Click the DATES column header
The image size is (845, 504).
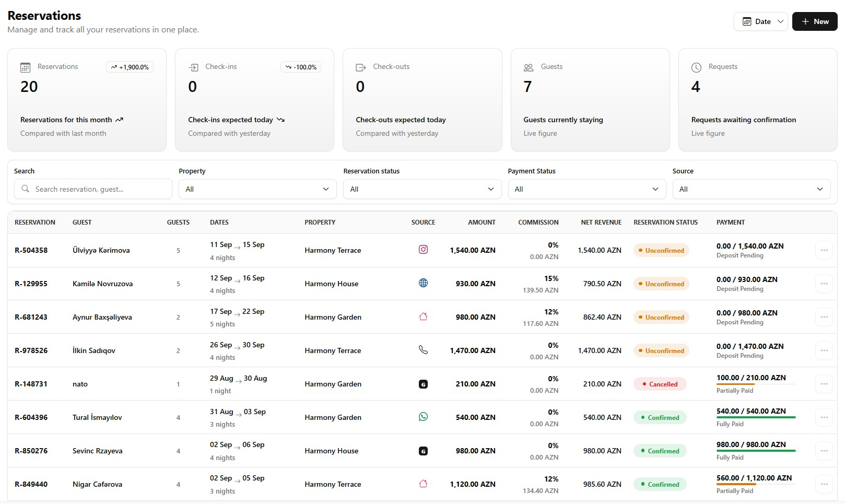pyautogui.click(x=219, y=222)
